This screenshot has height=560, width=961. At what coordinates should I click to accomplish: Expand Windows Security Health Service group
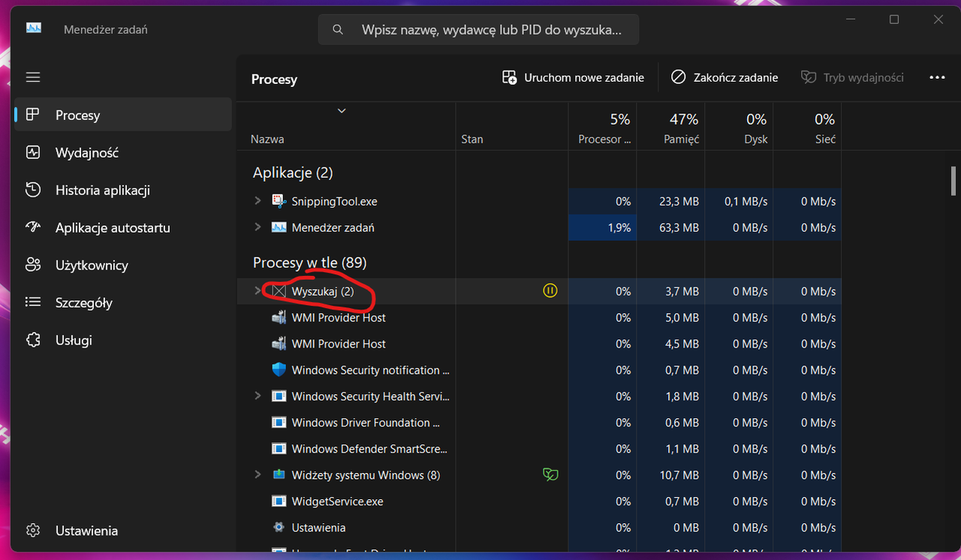click(x=258, y=396)
